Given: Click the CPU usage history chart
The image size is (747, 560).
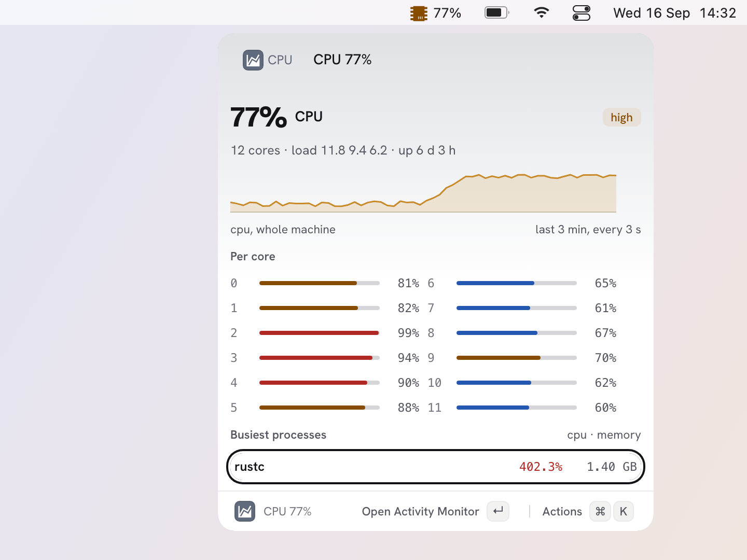Looking at the screenshot, I should coord(423,193).
